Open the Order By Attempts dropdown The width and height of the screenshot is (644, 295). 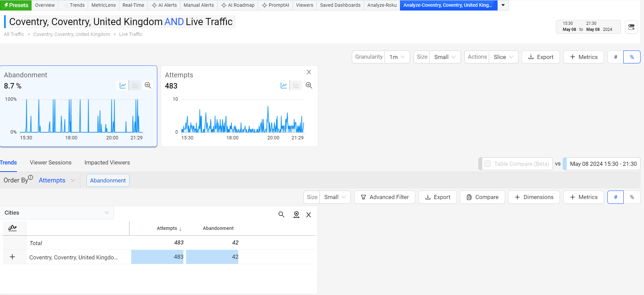coord(57,180)
